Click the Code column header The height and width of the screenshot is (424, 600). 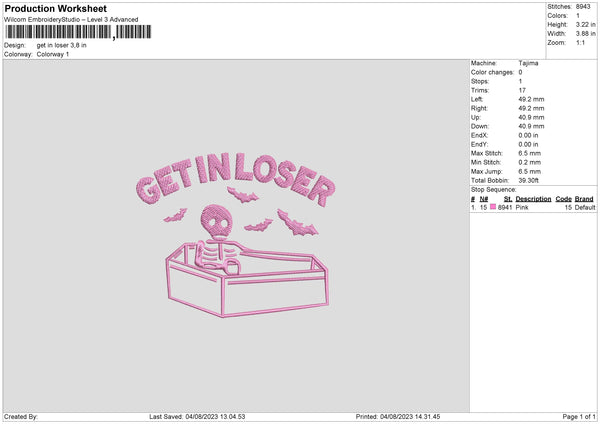click(563, 199)
